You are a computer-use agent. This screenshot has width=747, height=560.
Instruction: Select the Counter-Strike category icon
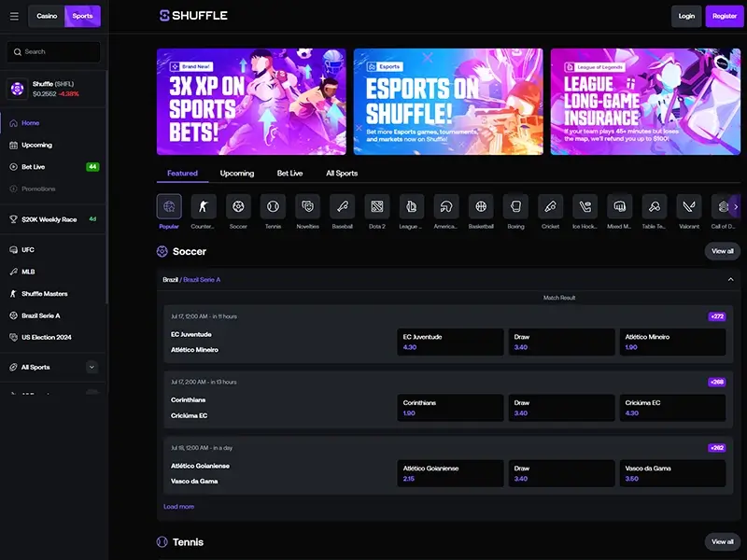coord(204,206)
